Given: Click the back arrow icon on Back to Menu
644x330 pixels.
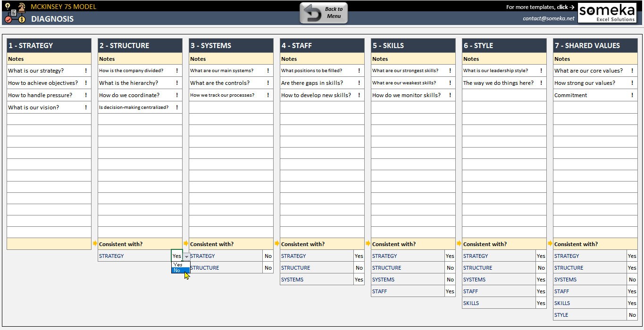Looking at the screenshot, I should tap(313, 13).
